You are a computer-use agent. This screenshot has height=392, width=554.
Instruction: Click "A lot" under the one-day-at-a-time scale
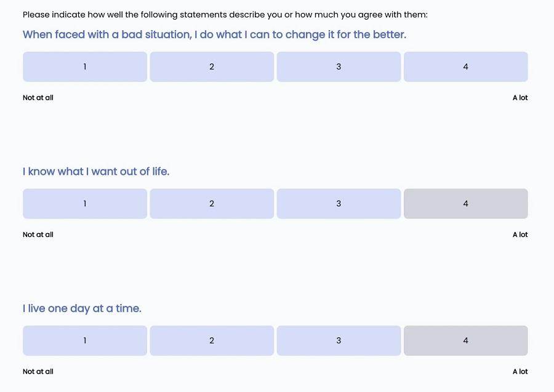520,372
